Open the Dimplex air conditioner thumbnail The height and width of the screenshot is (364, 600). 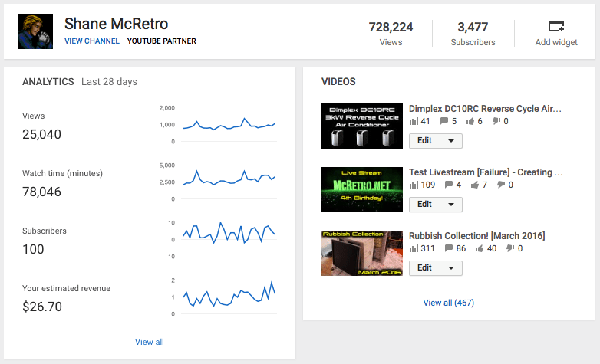[x=362, y=126]
